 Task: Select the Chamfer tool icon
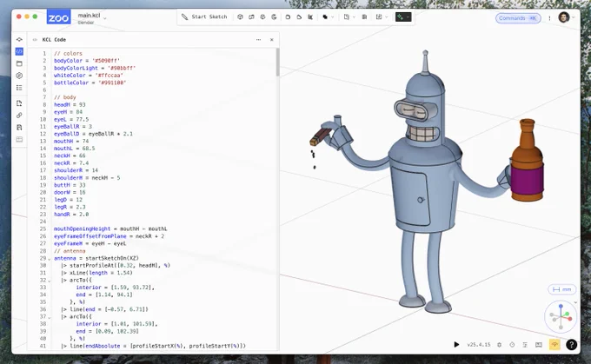(299, 17)
